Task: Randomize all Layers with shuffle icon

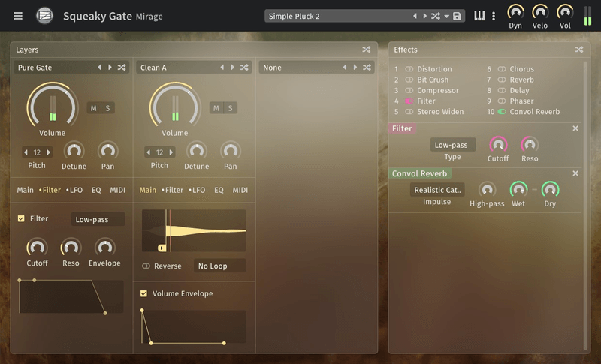Action: (x=367, y=50)
